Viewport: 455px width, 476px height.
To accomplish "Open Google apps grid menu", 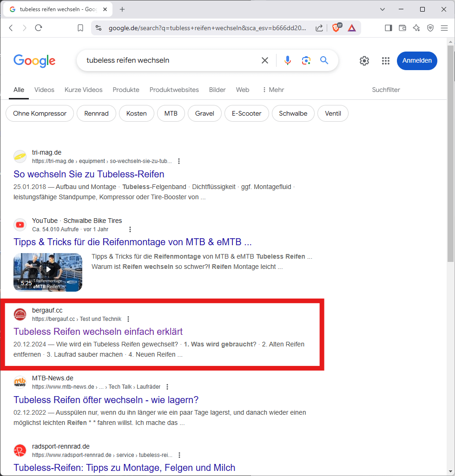I will [x=385, y=61].
